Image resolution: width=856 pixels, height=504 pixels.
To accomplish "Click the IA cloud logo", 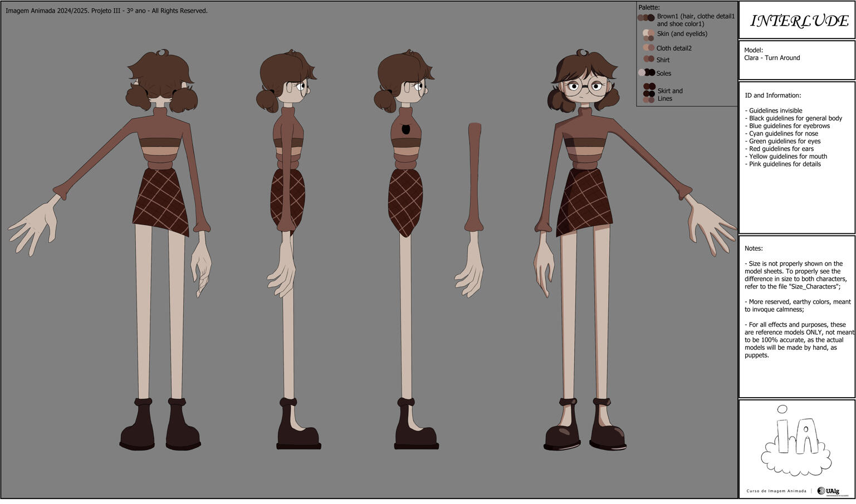I will [796, 440].
